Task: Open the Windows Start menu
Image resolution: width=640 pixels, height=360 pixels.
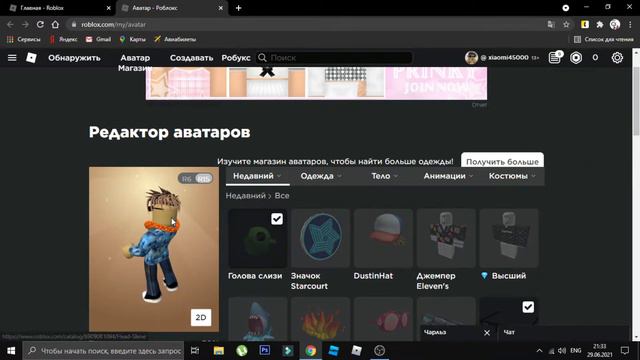Action: pos(11,351)
